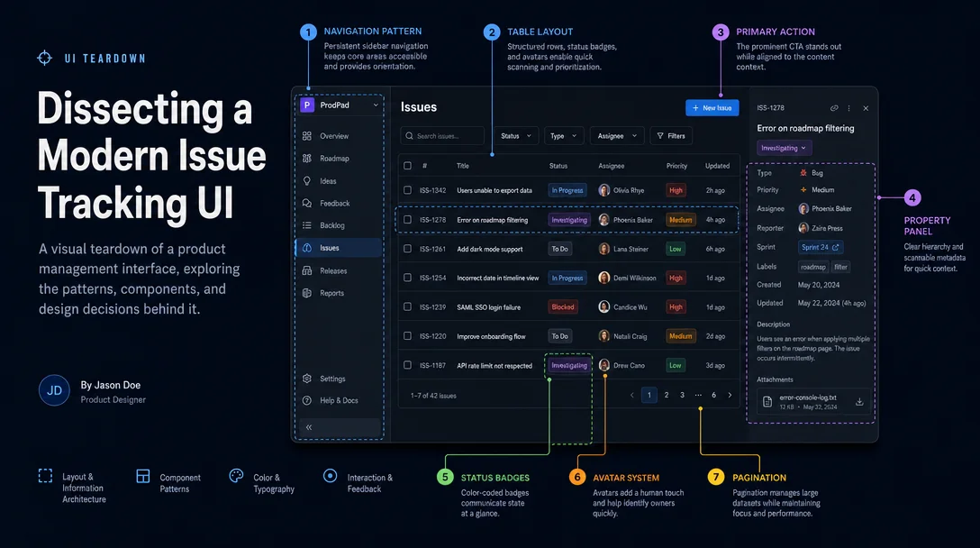Click the Filters funnel icon
The height and width of the screenshot is (548, 980).
point(660,136)
